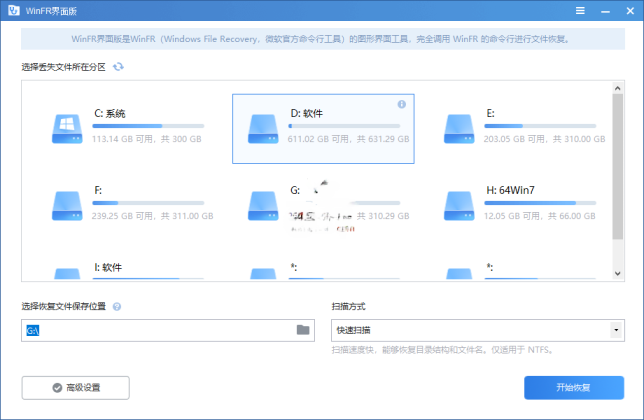The image size is (644, 420).
Task: Click the '扫描方式' label
Action: coord(348,306)
